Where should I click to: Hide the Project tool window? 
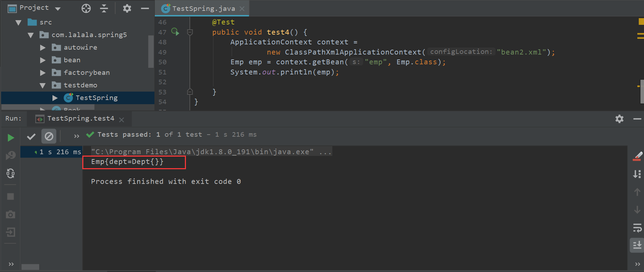tap(145, 8)
